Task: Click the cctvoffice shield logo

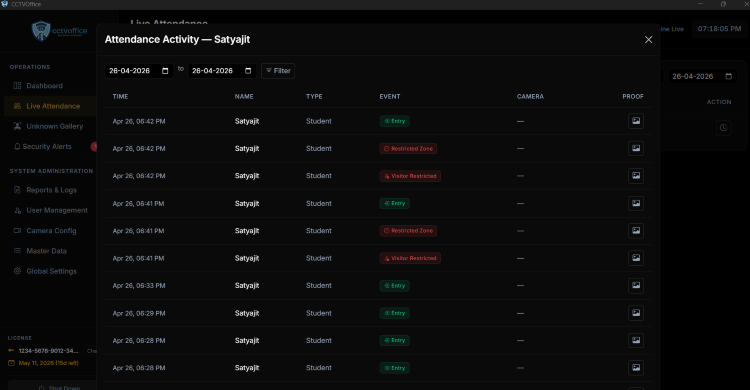Action: pyautogui.click(x=41, y=31)
